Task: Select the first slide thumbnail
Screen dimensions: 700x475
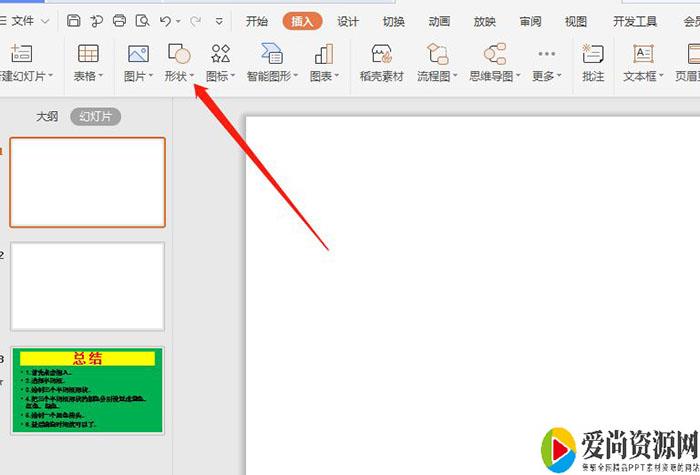Action: [88, 182]
